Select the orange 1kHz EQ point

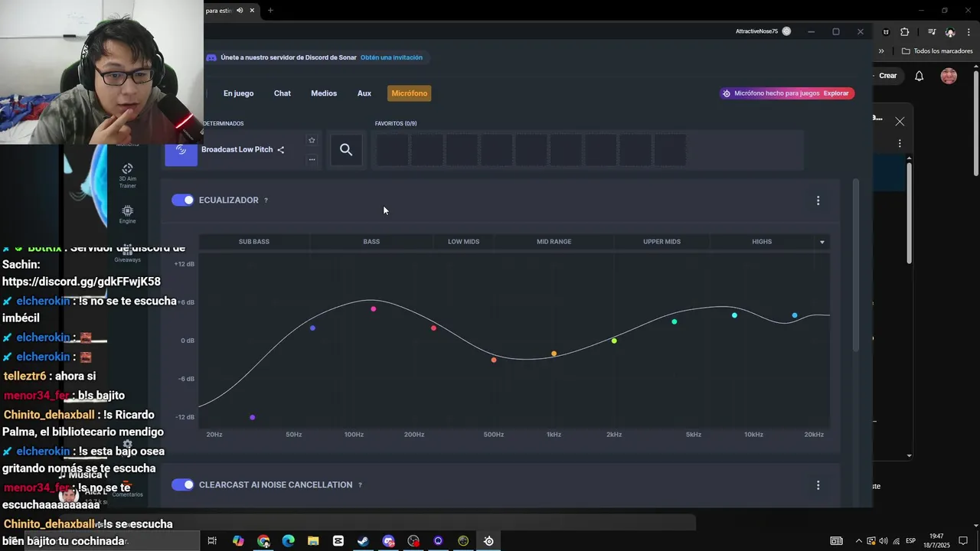(x=554, y=354)
